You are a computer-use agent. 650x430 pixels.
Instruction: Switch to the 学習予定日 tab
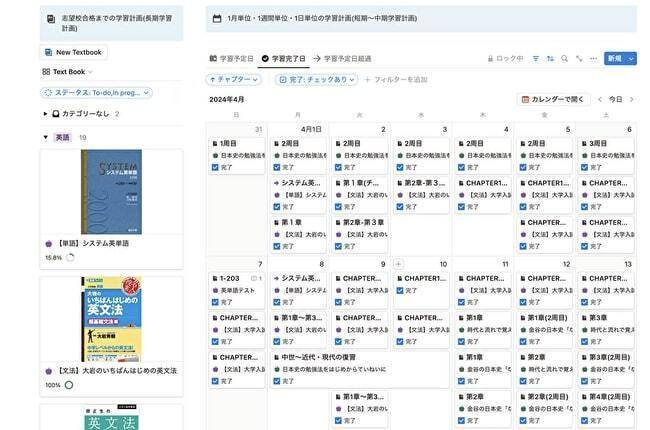click(x=231, y=58)
